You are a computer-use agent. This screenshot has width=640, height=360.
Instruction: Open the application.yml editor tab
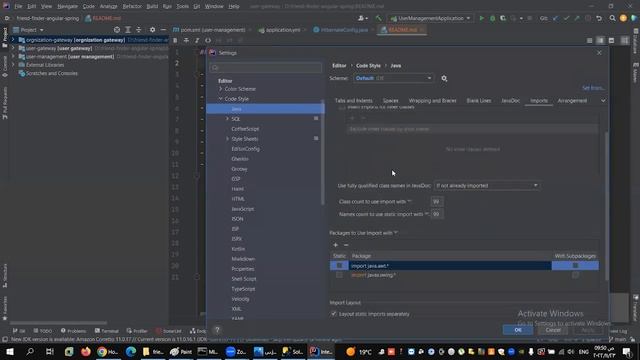[x=282, y=30]
